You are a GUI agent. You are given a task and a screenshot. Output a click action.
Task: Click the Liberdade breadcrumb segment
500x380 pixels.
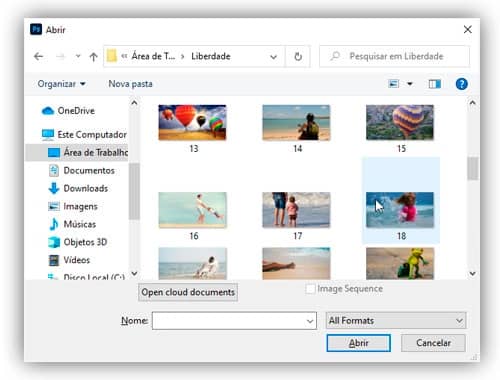pos(211,56)
